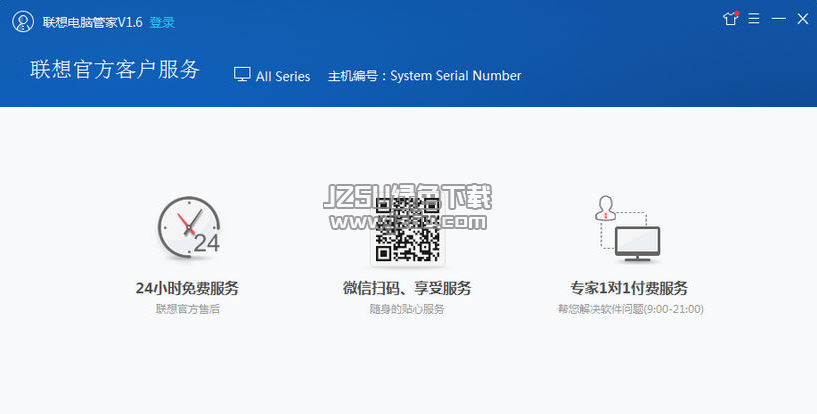The height and width of the screenshot is (414, 817).
Task: Click the 24-hour clock icon
Action: pos(189,228)
